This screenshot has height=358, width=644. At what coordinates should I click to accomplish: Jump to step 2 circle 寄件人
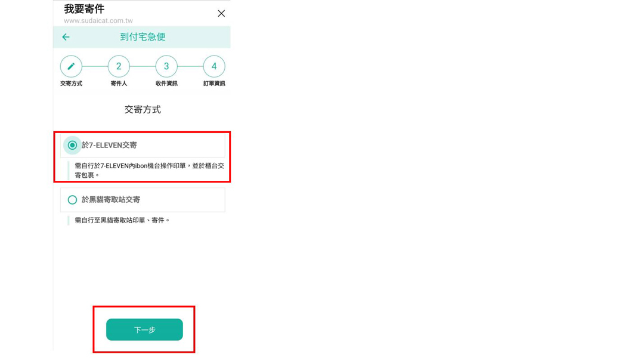click(x=119, y=66)
